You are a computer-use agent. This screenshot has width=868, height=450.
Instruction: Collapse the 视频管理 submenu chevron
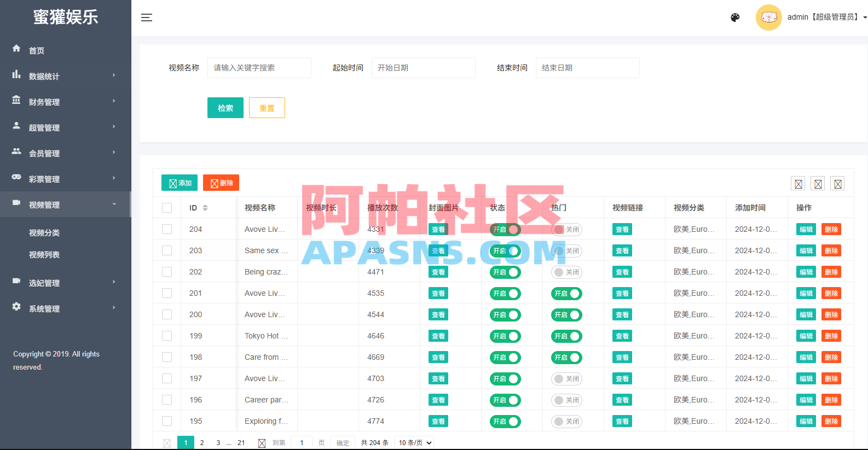tap(114, 204)
